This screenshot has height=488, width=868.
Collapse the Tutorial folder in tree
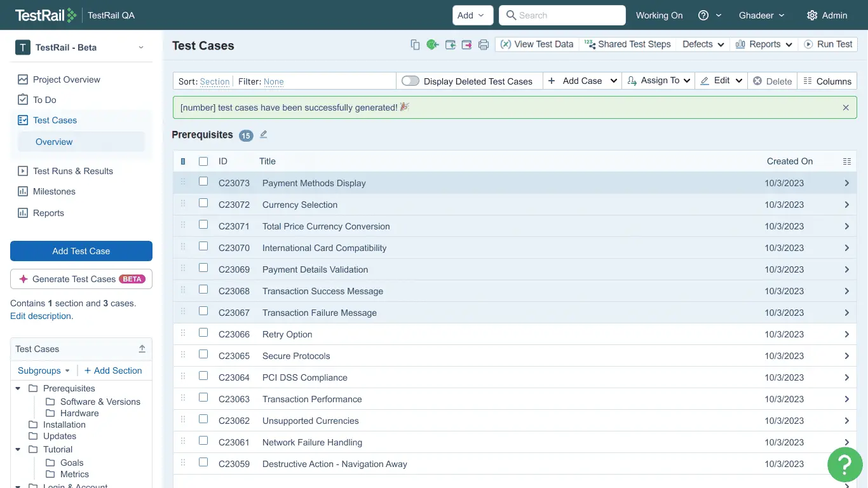pyautogui.click(x=18, y=450)
